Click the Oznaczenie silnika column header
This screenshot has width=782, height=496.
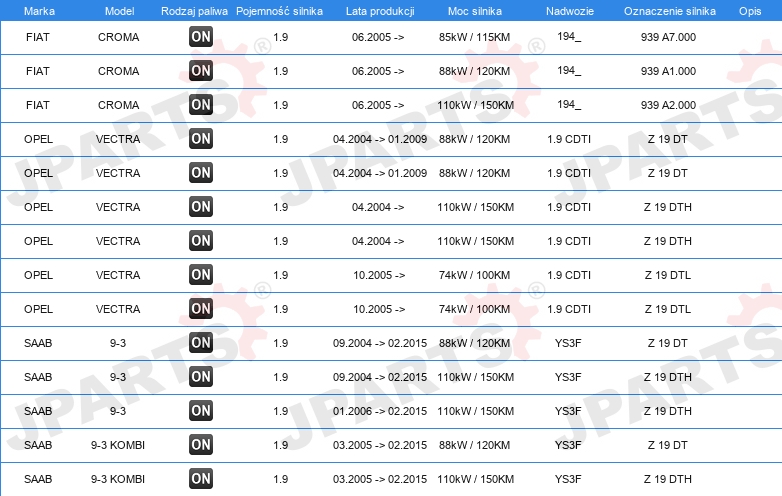pos(670,11)
